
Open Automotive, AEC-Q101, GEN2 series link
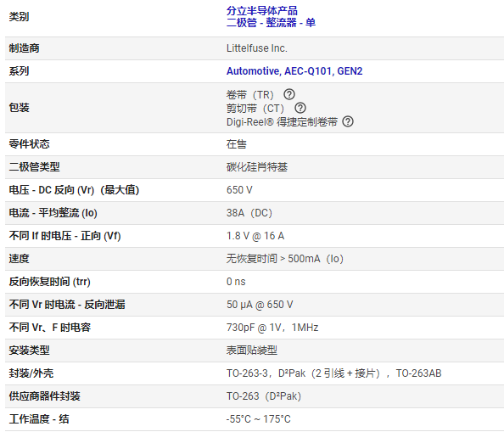click(x=294, y=71)
